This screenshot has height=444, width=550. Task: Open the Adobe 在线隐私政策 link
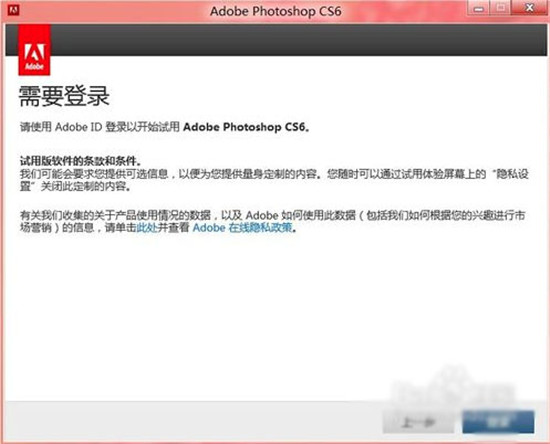(242, 228)
